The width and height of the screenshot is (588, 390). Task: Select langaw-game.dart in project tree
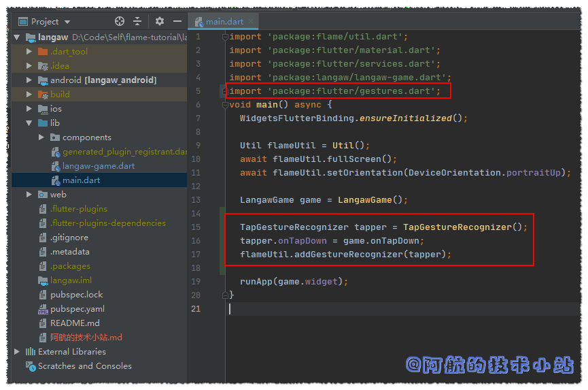pyautogui.click(x=99, y=166)
